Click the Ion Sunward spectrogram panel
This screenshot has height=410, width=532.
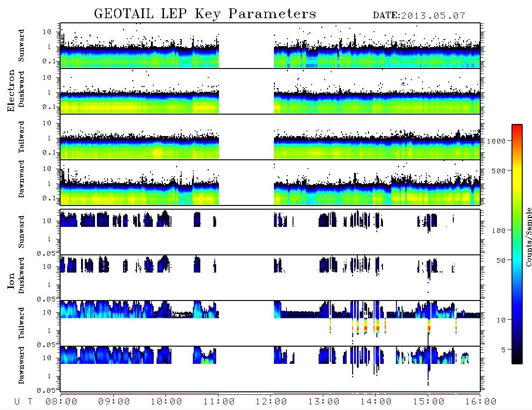[270, 232]
